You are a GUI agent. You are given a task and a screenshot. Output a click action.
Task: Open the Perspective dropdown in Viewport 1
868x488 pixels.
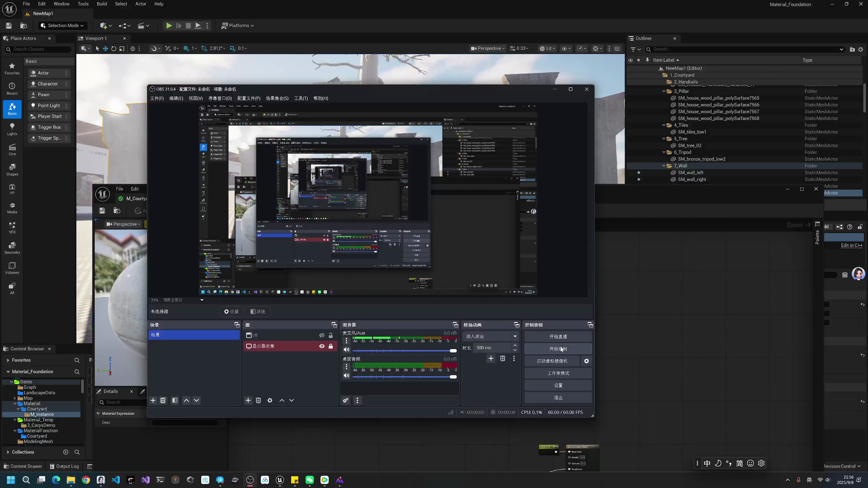coord(488,49)
